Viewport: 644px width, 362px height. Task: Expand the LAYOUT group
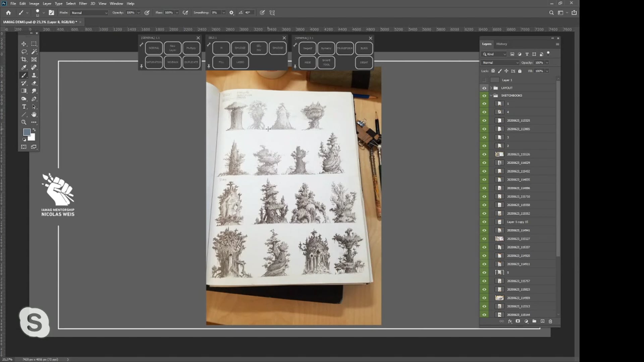491,88
